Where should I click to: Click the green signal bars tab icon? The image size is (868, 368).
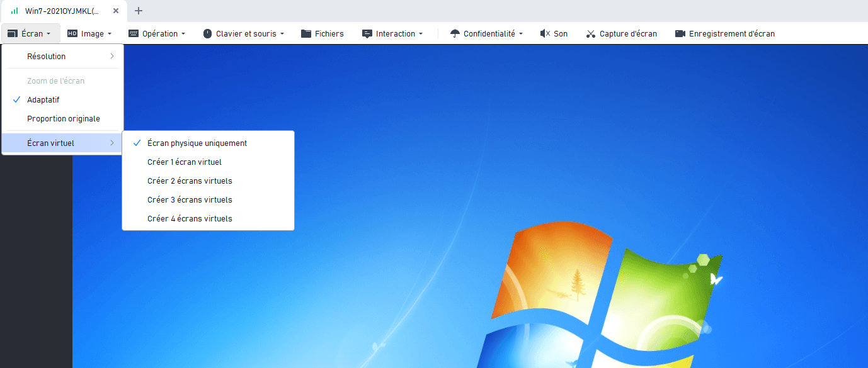click(14, 11)
